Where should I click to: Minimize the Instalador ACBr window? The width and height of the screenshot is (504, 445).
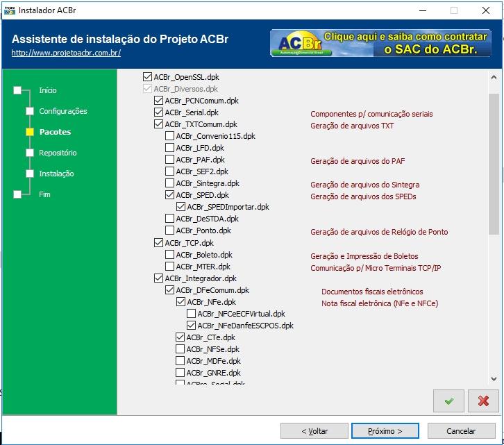(x=423, y=10)
